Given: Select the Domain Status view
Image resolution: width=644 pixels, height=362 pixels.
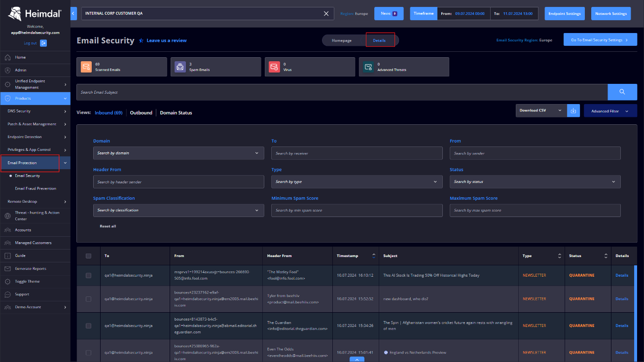Looking at the screenshot, I should click(176, 113).
